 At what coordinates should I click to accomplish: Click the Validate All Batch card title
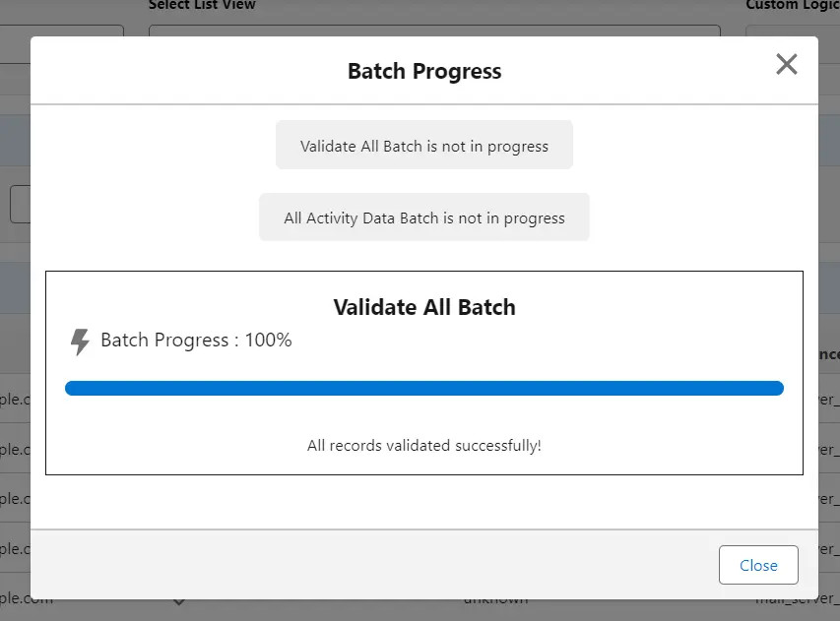(423, 307)
